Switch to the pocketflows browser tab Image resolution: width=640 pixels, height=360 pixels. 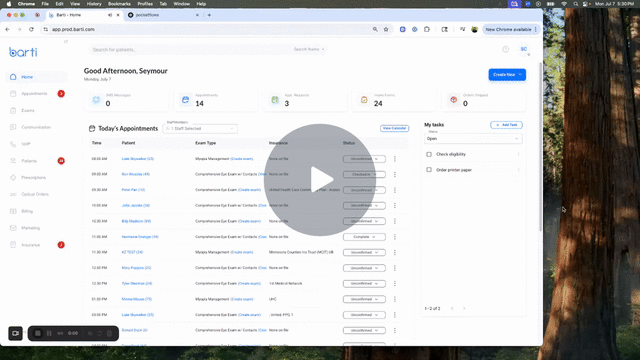click(164, 15)
